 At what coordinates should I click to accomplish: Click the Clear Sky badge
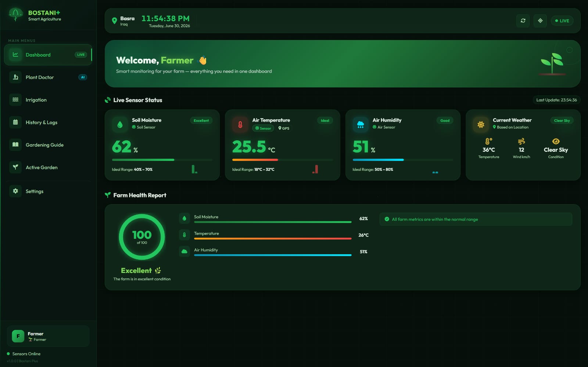click(562, 120)
